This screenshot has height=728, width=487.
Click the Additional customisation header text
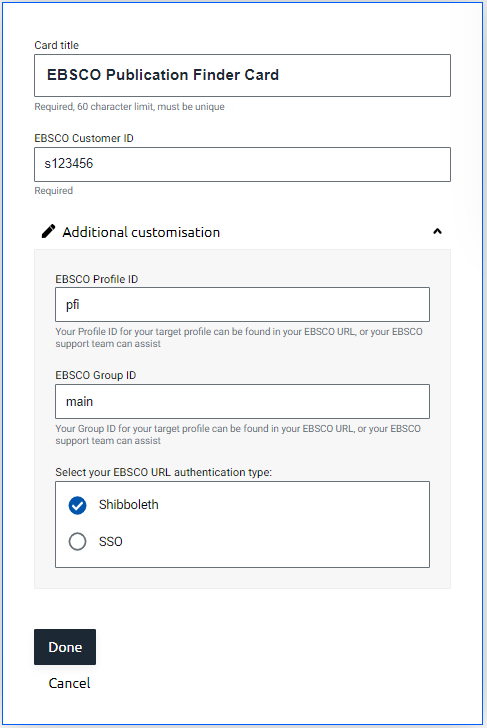click(x=141, y=232)
